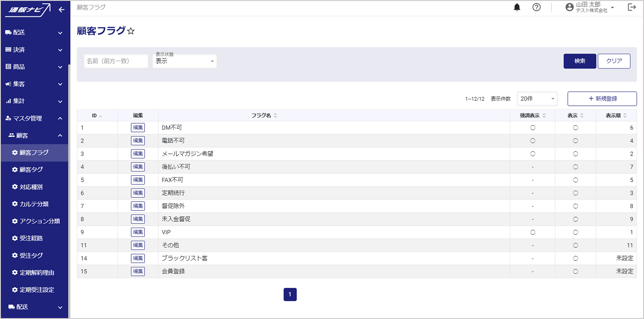
Task: Open the help question mark icon
Action: [536, 7]
